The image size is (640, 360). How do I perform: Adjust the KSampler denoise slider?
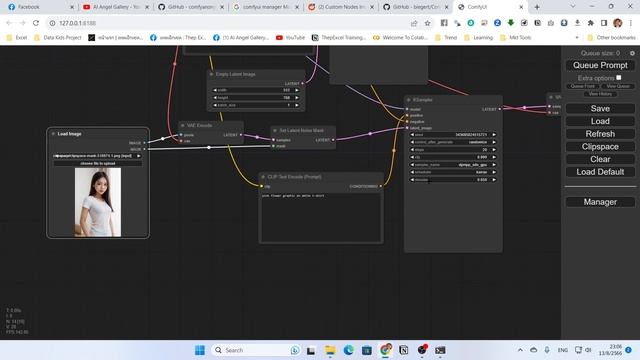point(453,180)
